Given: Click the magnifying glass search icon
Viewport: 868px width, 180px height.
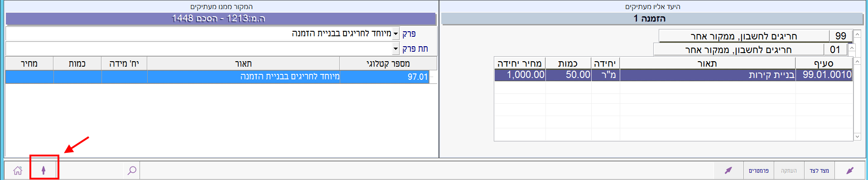Looking at the screenshot, I should [132, 170].
